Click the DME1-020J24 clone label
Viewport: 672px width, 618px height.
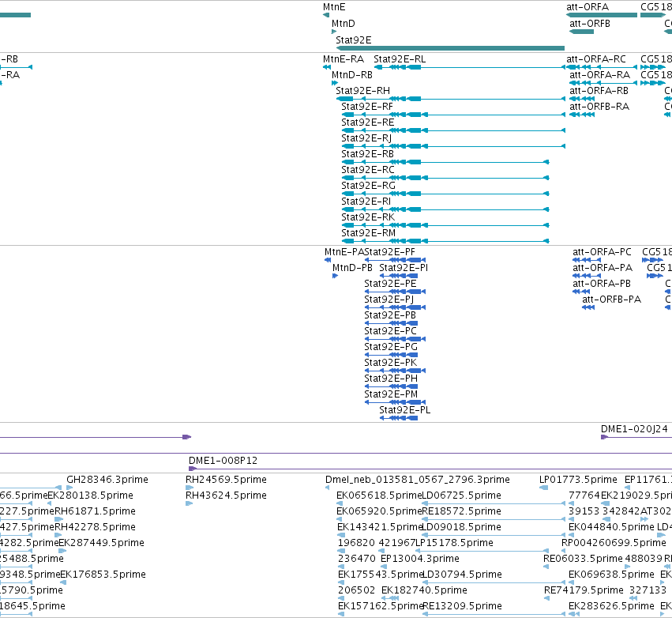pyautogui.click(x=634, y=429)
